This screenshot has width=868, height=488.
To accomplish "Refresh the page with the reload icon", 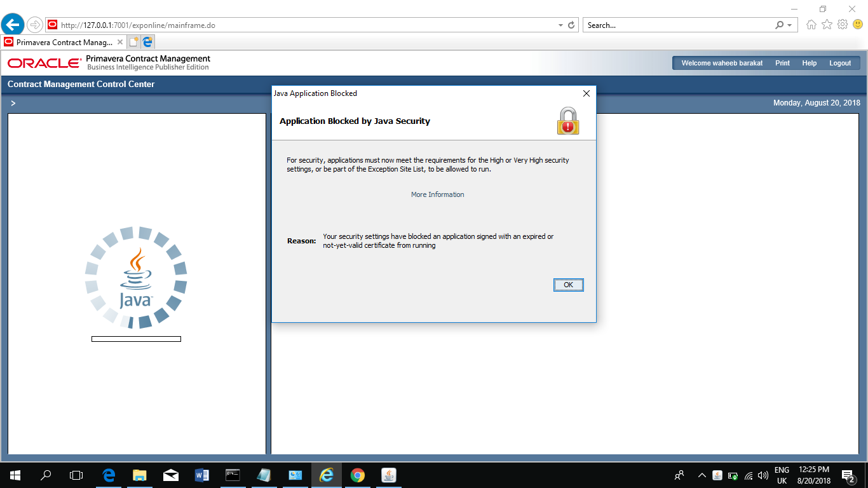I will click(x=571, y=25).
